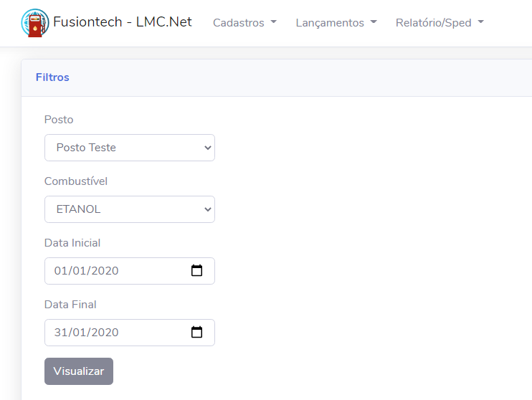Viewport: 532px width, 400px height.
Task: Click the Fusiontech - LMC.Net brand link
Action: tap(106, 22)
